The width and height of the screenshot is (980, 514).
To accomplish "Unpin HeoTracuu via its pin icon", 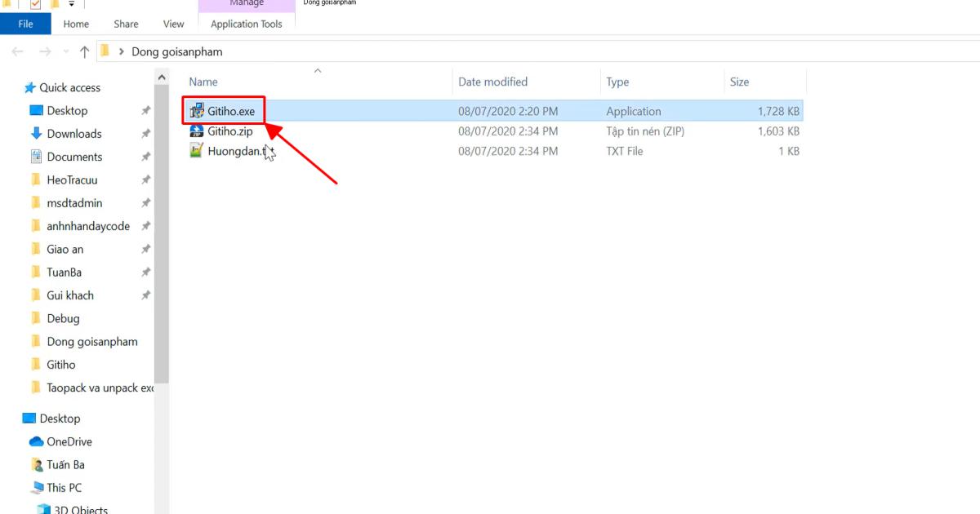I will tap(145, 179).
